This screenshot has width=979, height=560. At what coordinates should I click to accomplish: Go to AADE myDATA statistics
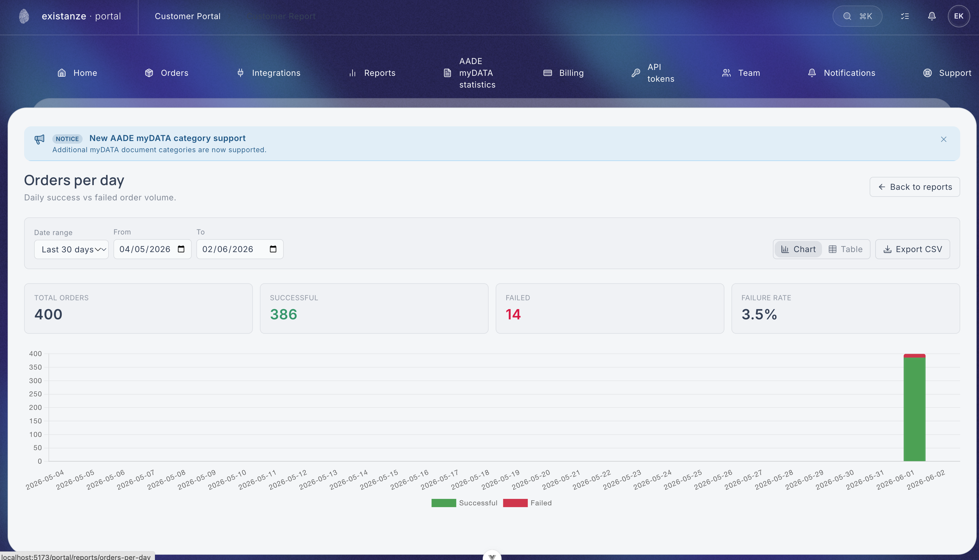470,73
